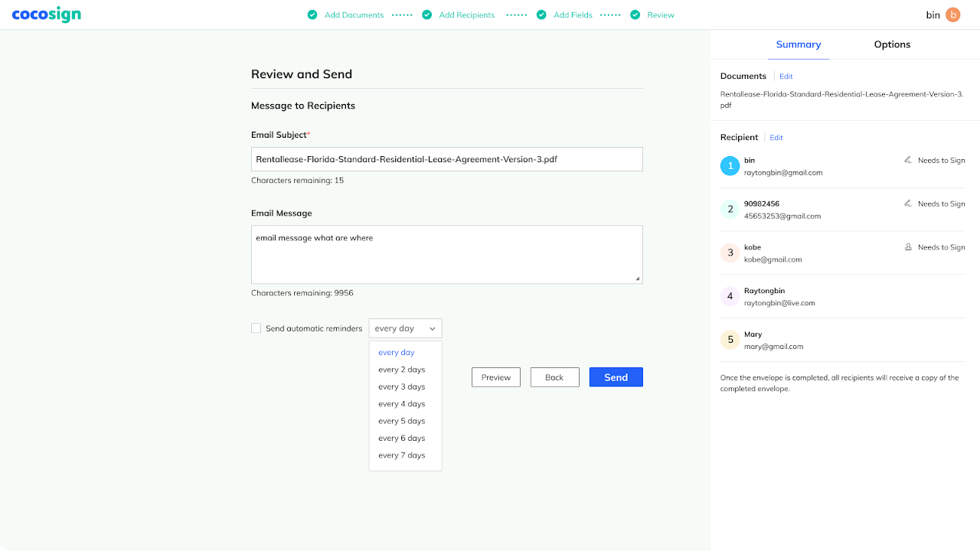Click Edit link beside Documents

coord(786,77)
